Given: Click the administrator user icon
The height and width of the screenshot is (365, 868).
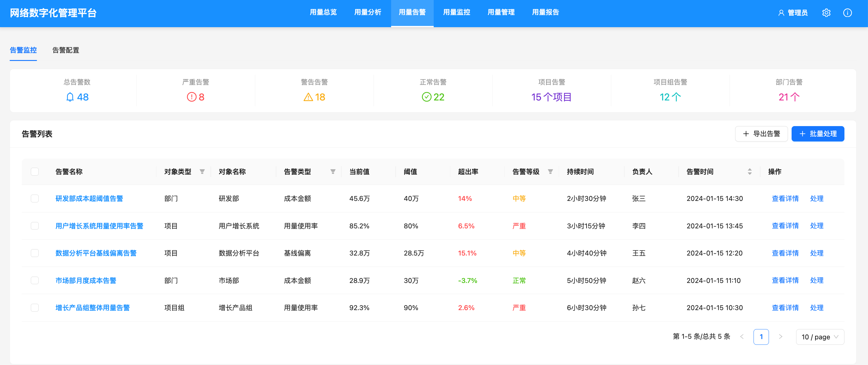Looking at the screenshot, I should [x=781, y=13].
